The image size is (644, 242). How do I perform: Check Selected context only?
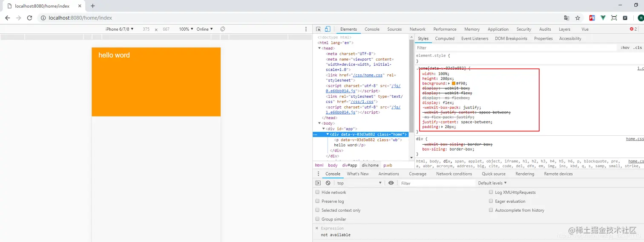(317, 210)
